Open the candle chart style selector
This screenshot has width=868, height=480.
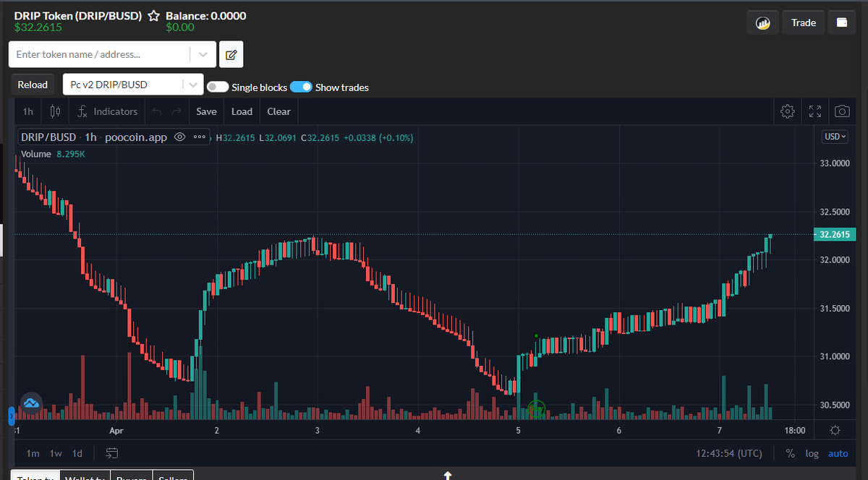54,111
